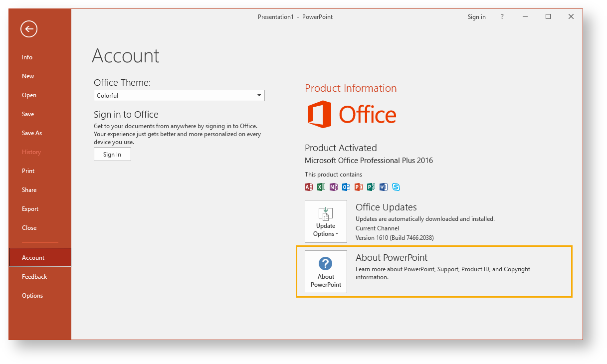
Task: Click the Outlook icon
Action: (x=346, y=187)
